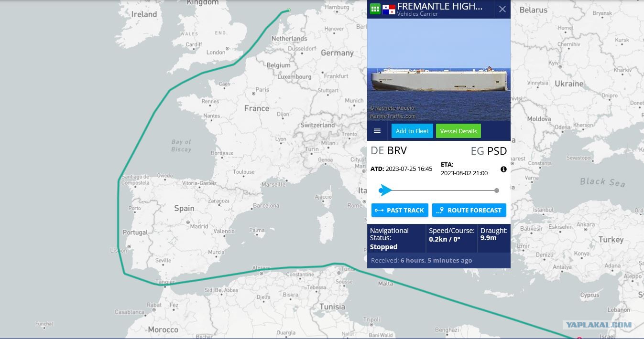Open the vessel photo thumbnail
The height and width of the screenshot is (339, 644).
[x=439, y=70]
